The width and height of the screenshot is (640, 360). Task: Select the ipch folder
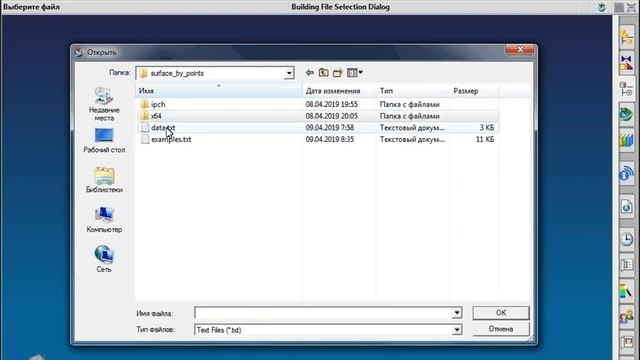(158, 104)
